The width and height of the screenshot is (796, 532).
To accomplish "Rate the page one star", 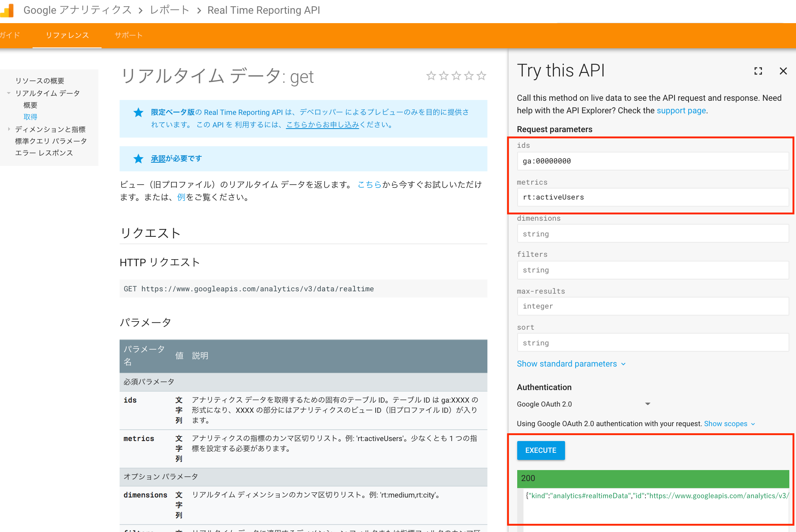I will pyautogui.click(x=431, y=76).
